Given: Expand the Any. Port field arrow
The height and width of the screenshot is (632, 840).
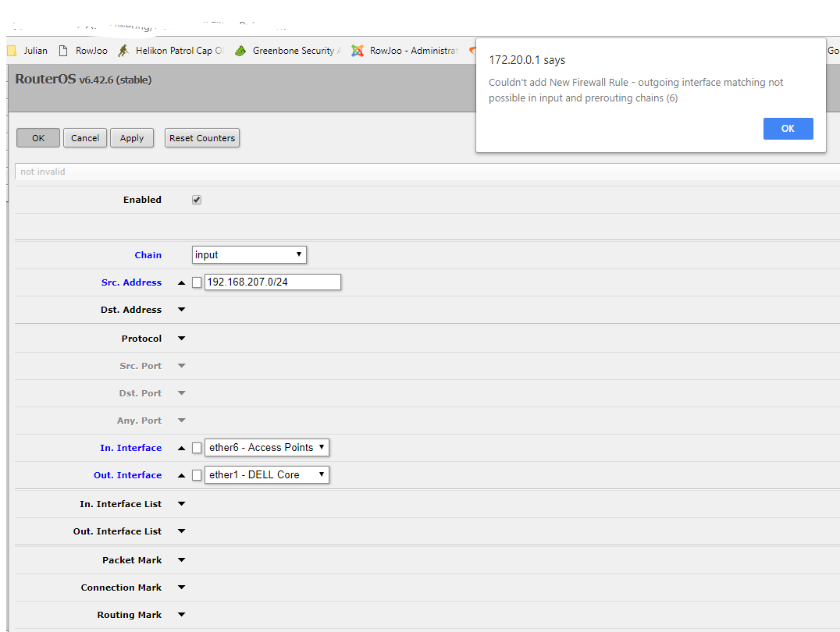Looking at the screenshot, I should [x=182, y=421].
